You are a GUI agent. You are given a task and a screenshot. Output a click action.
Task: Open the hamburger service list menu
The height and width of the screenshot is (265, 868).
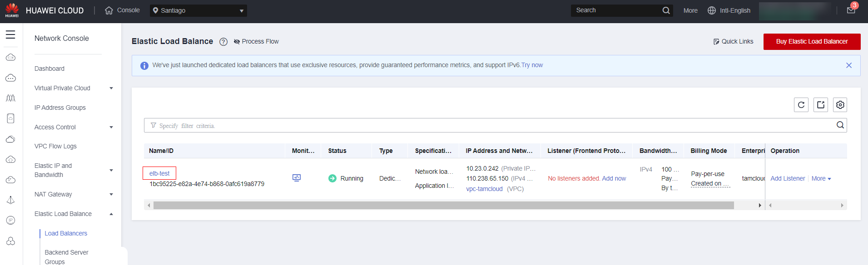click(10, 34)
